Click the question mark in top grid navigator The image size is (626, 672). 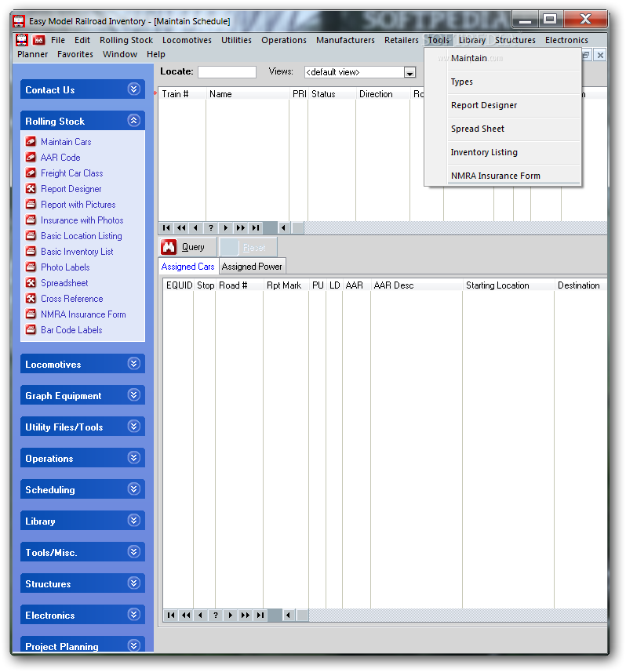[x=211, y=228]
